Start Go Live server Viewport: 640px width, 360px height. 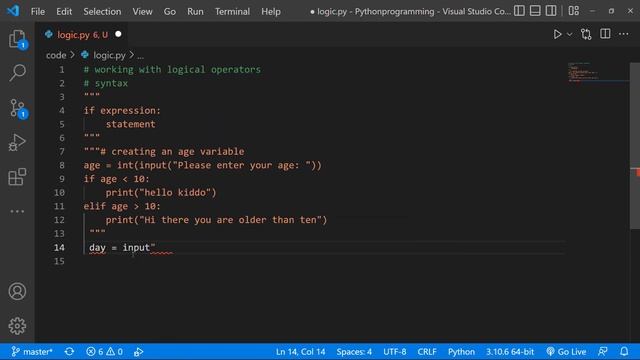pyautogui.click(x=566, y=351)
